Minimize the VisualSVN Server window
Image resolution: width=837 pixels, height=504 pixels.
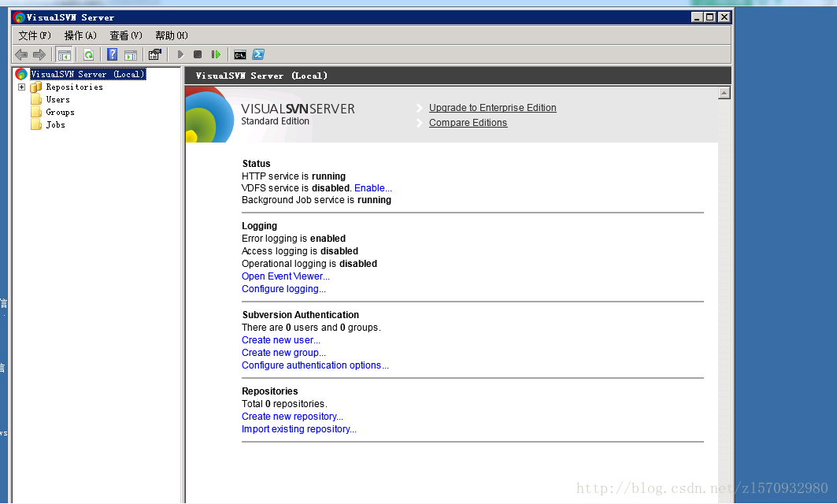[x=697, y=17]
